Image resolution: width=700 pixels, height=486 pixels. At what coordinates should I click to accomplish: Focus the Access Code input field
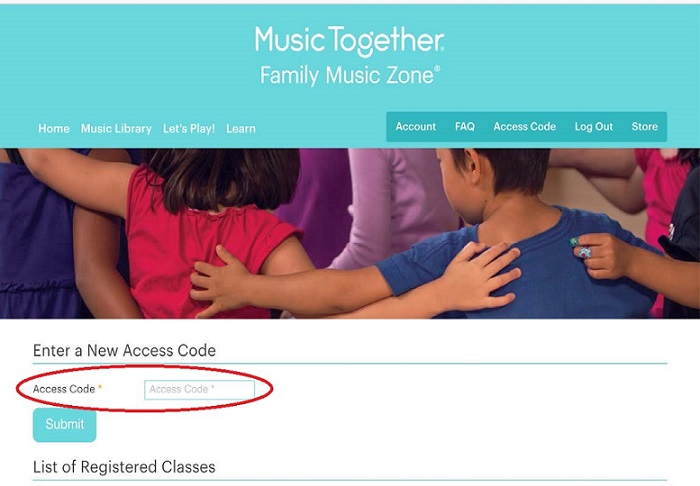pos(199,389)
